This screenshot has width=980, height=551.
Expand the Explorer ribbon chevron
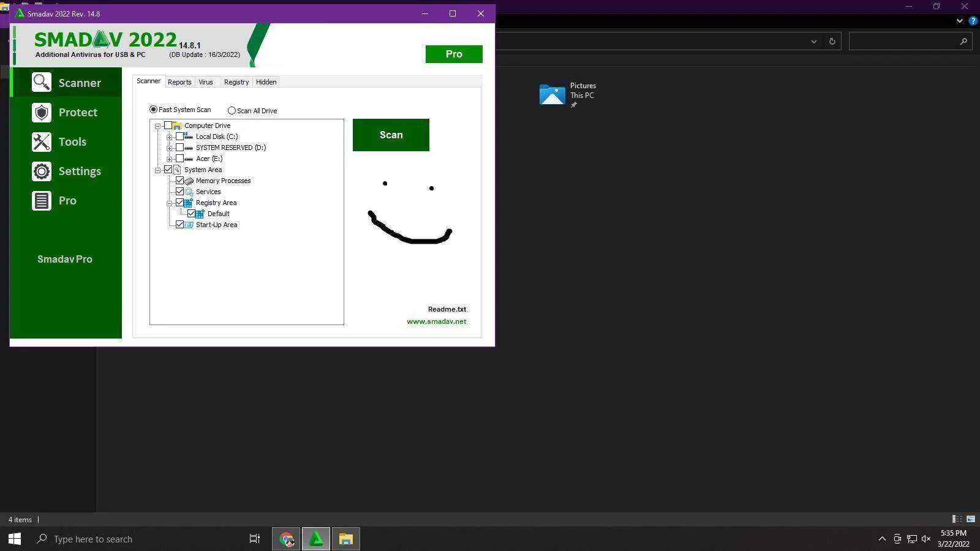point(959,20)
